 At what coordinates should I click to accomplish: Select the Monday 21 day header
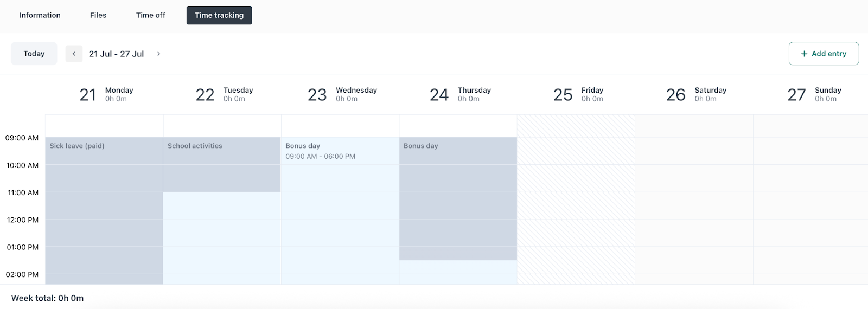[x=106, y=94]
